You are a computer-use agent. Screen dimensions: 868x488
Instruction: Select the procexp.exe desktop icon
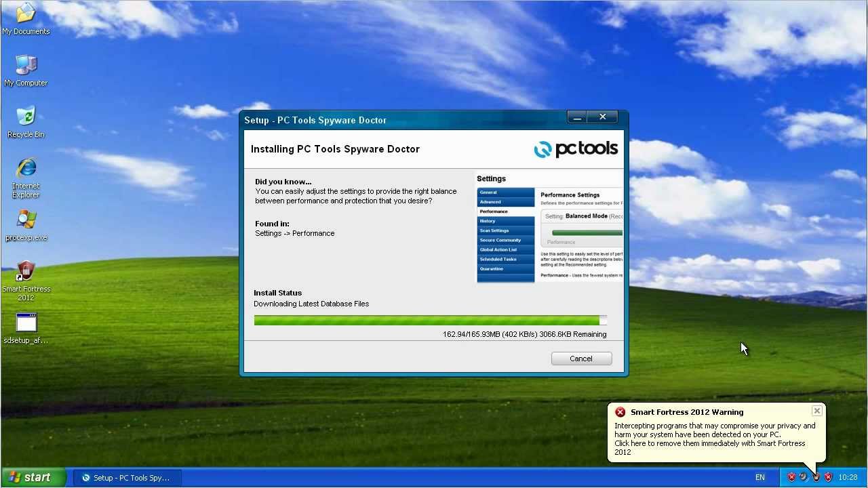pos(26,226)
